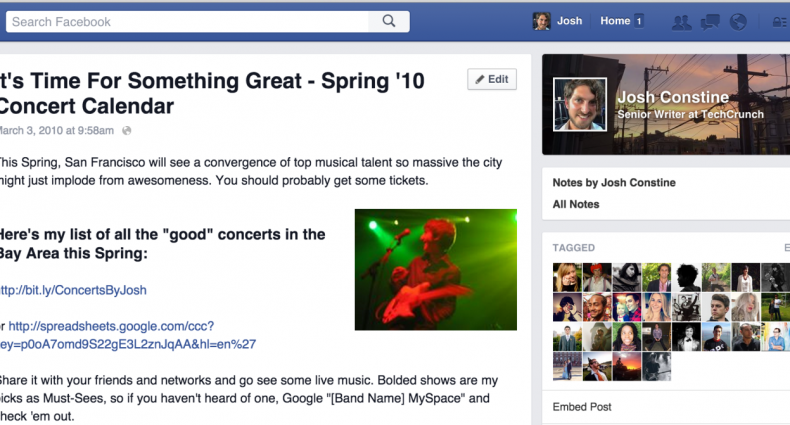Open the guitarist concert photo
790x425 pixels.
coord(435,269)
